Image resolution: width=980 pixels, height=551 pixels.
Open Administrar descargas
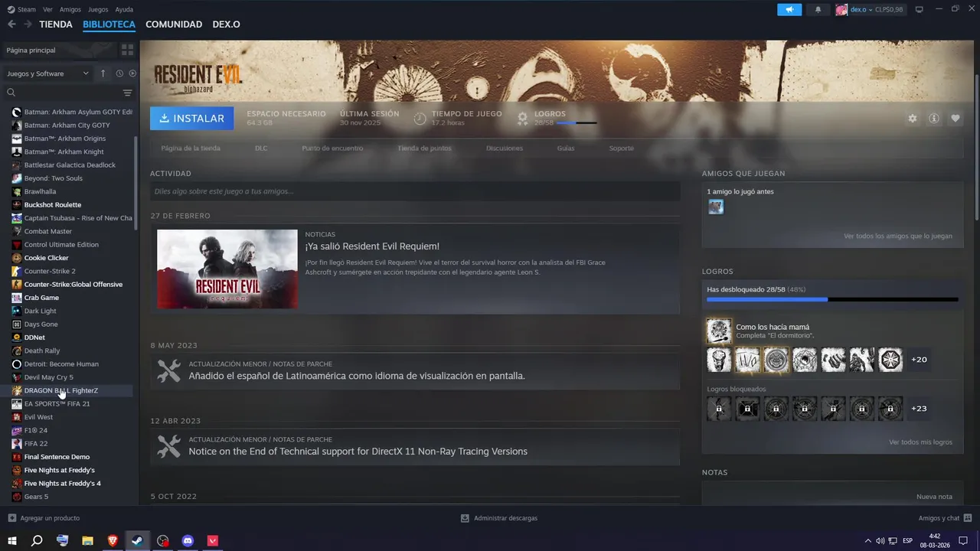click(x=498, y=518)
